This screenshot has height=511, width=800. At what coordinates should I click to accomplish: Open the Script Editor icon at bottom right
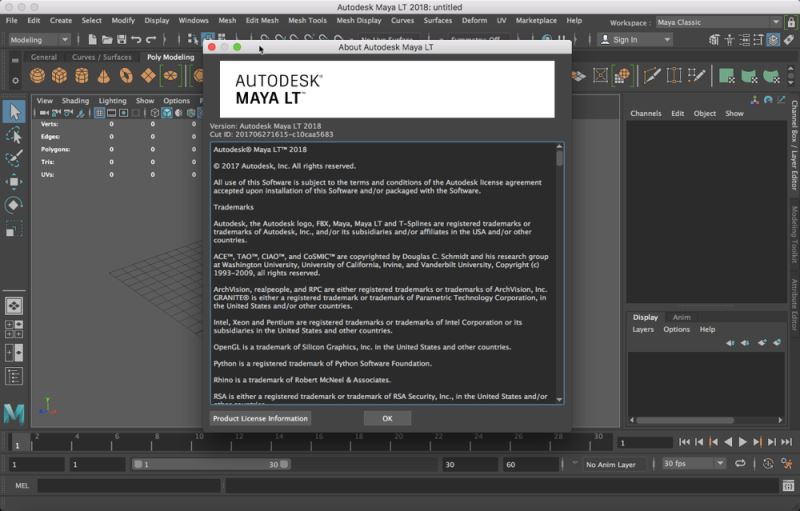point(788,486)
